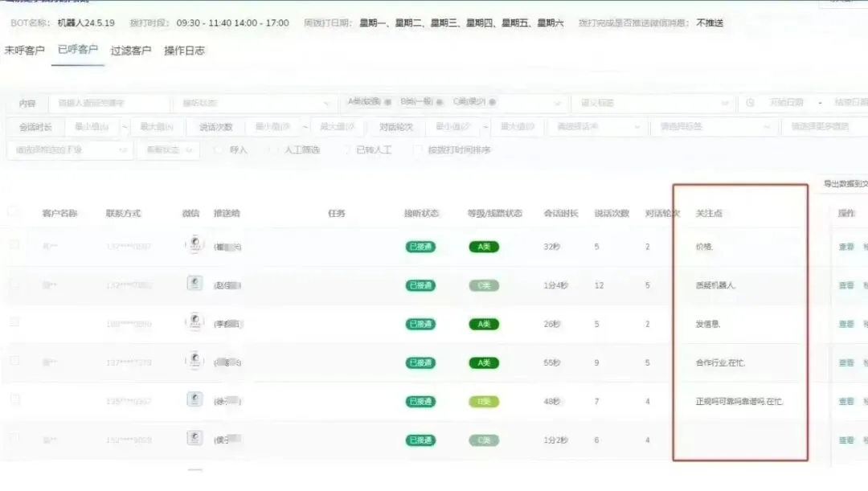Click the green 已接通 status badge in third row
This screenshot has height=491, width=868.
click(x=419, y=323)
